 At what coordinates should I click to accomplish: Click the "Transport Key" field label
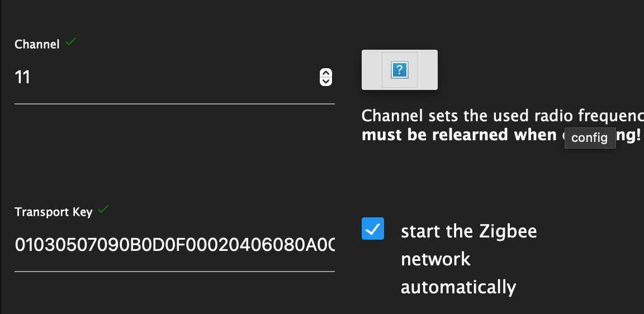[53, 212]
